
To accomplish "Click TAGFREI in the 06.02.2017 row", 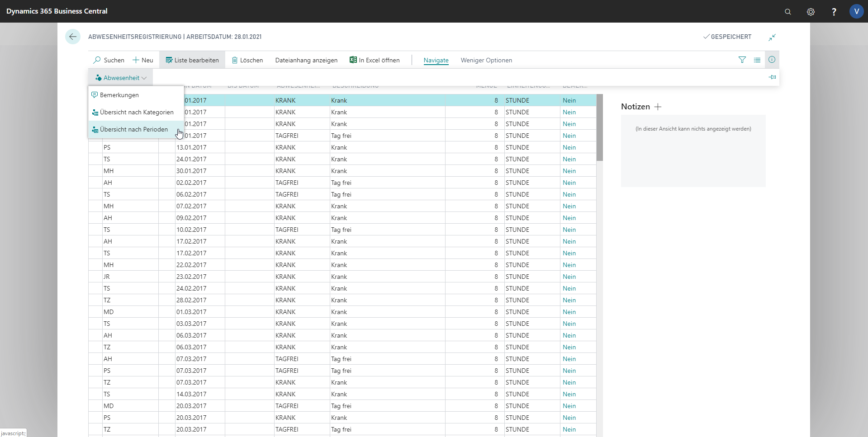I will click(x=302, y=194).
